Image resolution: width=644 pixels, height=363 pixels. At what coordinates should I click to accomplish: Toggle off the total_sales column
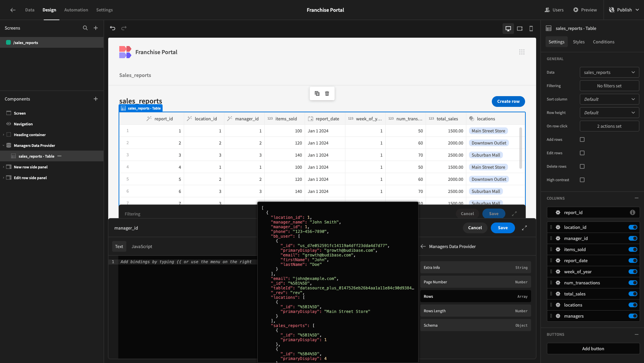click(x=633, y=294)
